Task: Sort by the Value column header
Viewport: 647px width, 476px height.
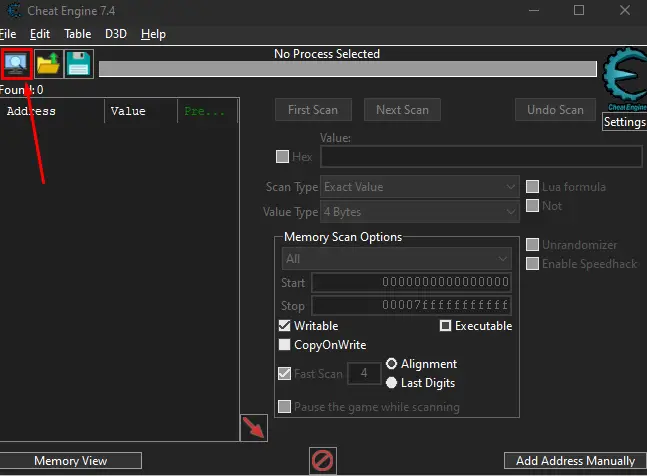Action: (141, 111)
